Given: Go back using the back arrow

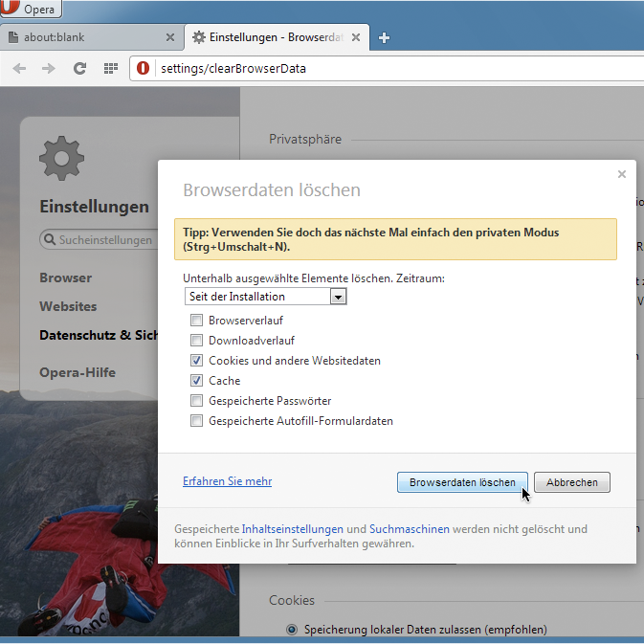Looking at the screenshot, I should pyautogui.click(x=19, y=68).
